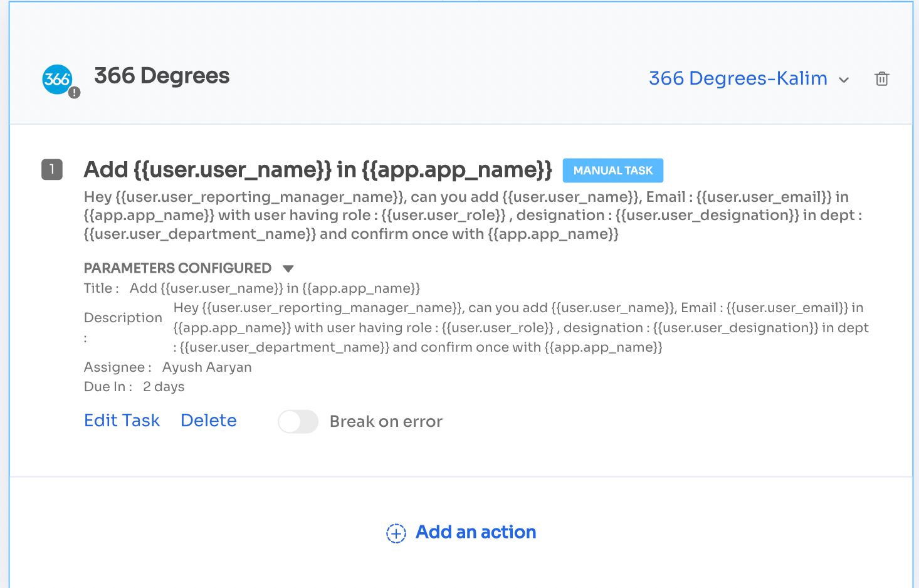Click the PARAMETERS CONFIGURED label

(177, 268)
